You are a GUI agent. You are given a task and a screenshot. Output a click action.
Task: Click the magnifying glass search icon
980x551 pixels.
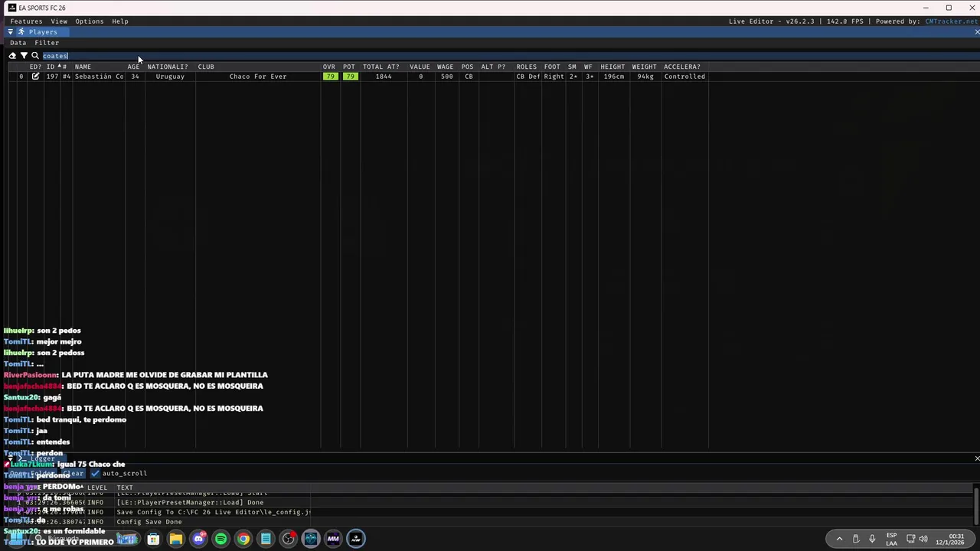(x=35, y=56)
